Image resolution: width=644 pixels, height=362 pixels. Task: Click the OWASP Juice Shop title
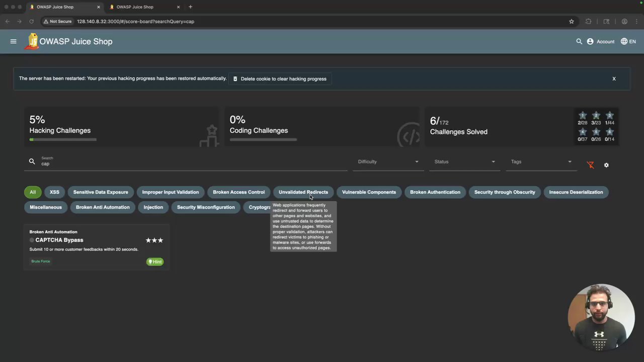[76, 41]
